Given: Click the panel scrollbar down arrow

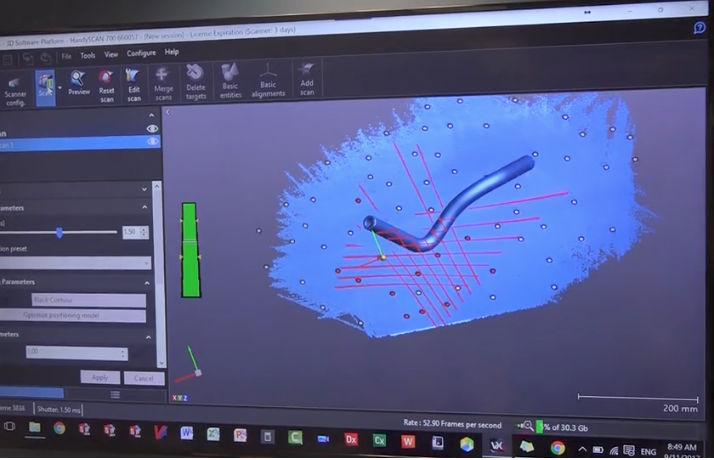Looking at the screenshot, I should [162, 363].
